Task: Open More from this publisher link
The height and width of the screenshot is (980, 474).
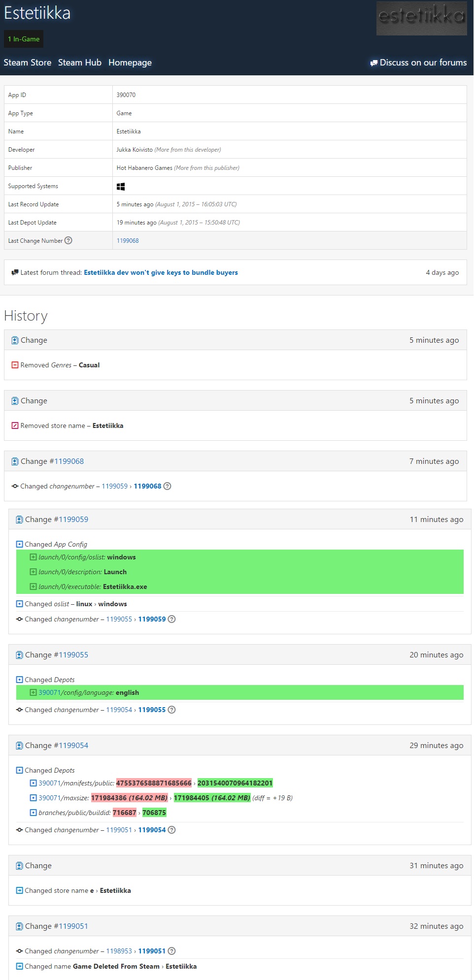Action: point(207,168)
